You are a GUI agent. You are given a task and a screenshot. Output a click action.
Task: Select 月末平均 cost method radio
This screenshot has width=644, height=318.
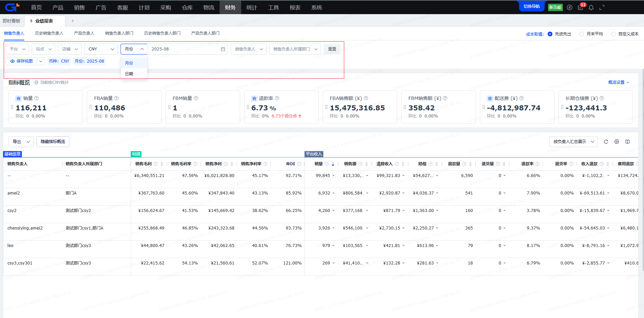tap(582, 34)
